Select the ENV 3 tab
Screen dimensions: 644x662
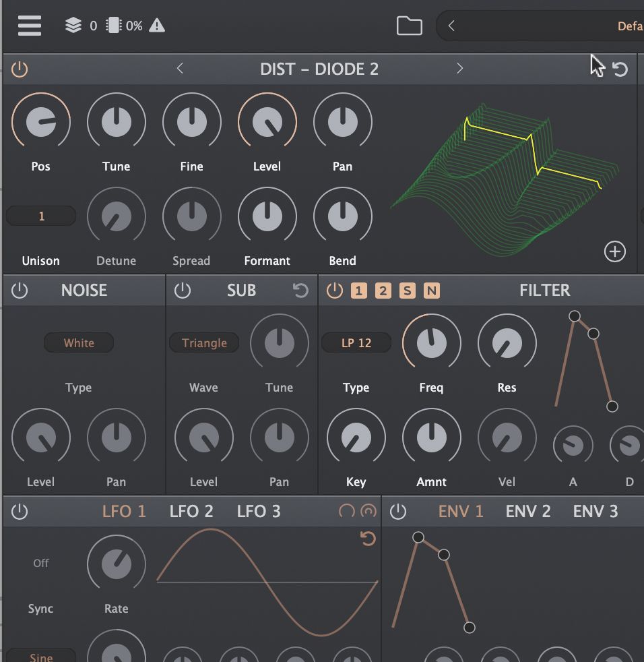595,512
